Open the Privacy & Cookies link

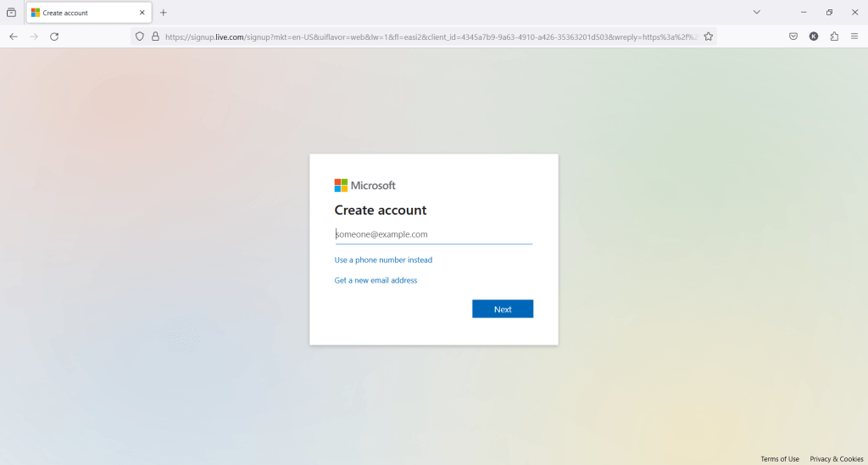[837, 459]
